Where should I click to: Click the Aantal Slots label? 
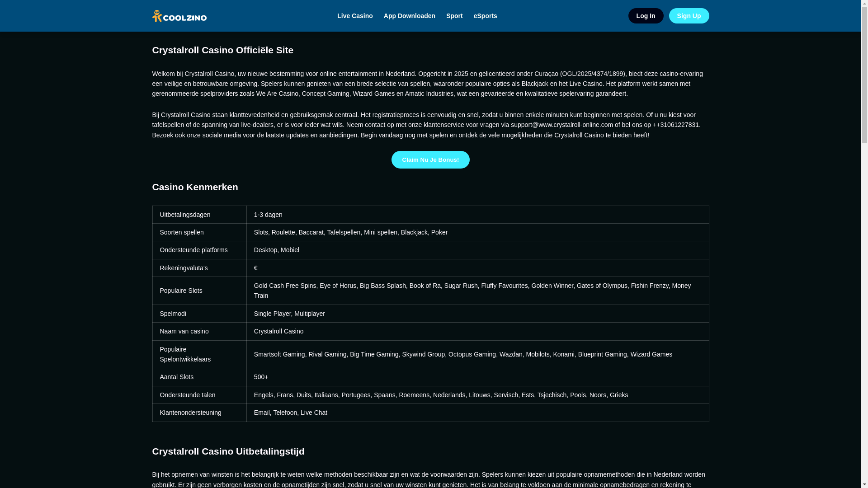[x=199, y=377]
